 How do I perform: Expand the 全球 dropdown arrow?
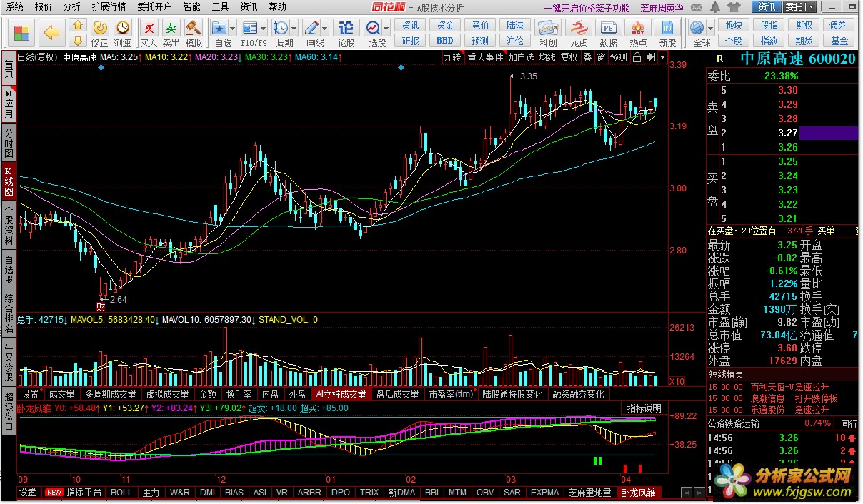click(x=712, y=29)
